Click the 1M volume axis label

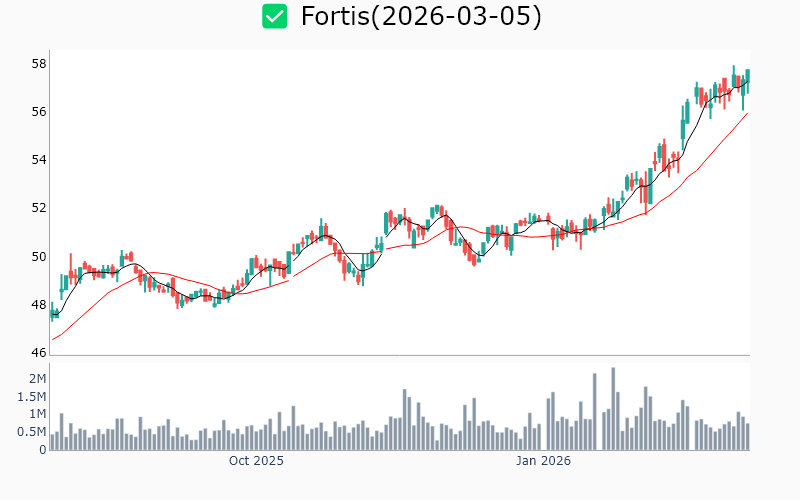[x=37, y=414]
